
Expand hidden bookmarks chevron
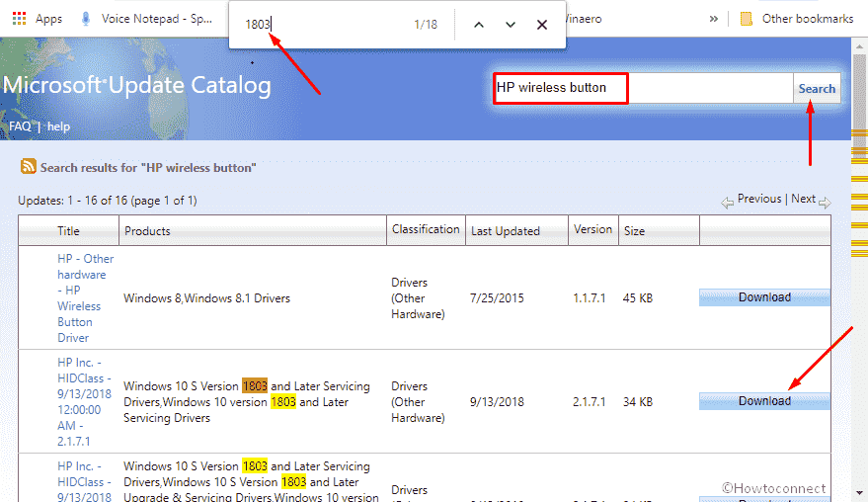[x=714, y=19]
